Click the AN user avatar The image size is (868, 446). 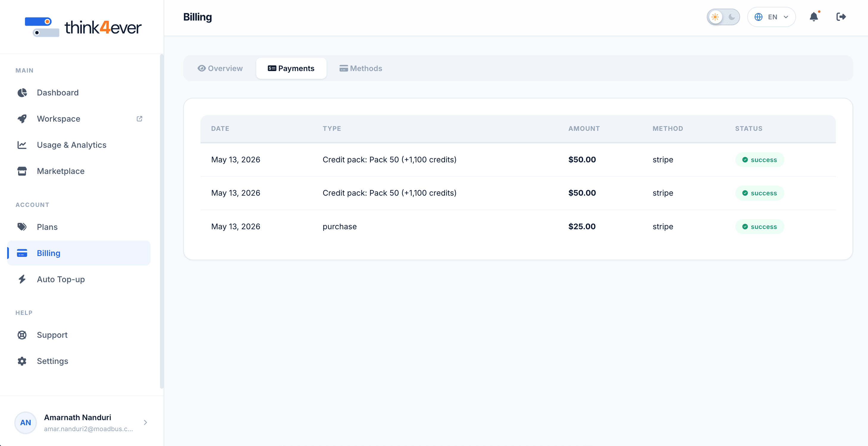pos(26,423)
